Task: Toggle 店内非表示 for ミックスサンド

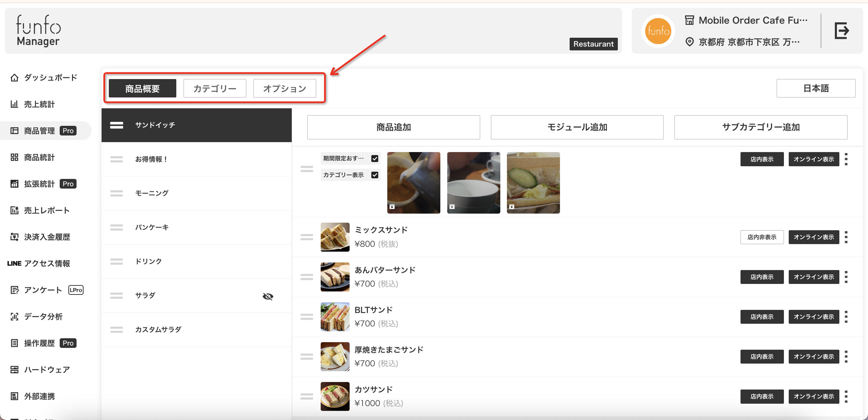Action: click(x=762, y=237)
